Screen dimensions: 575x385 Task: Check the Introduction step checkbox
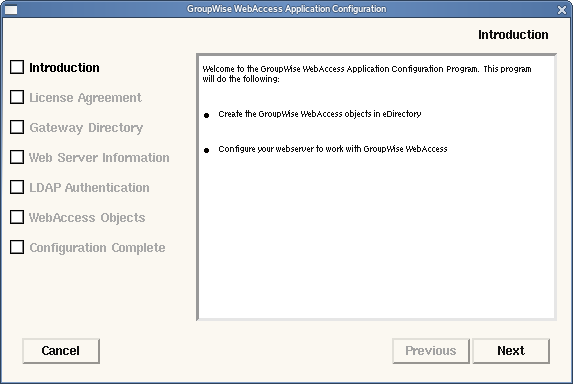[x=17, y=67]
